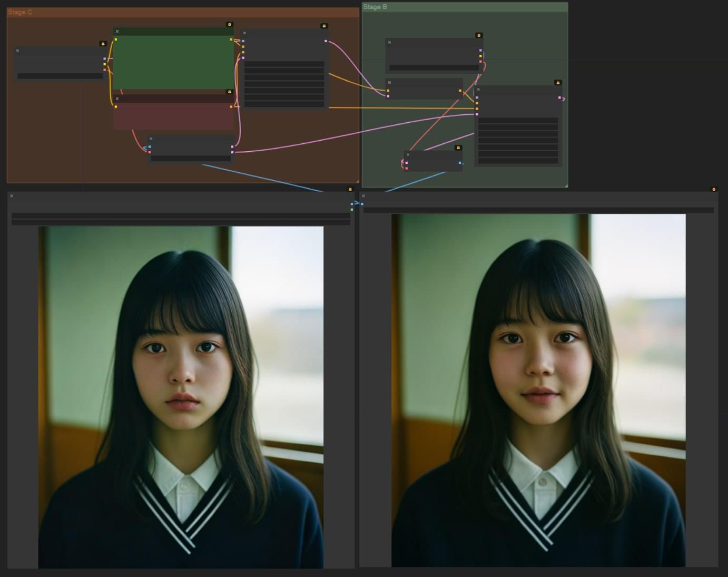
Task: Click pink output port of Stage B sampler node
Action: [x=560, y=97]
